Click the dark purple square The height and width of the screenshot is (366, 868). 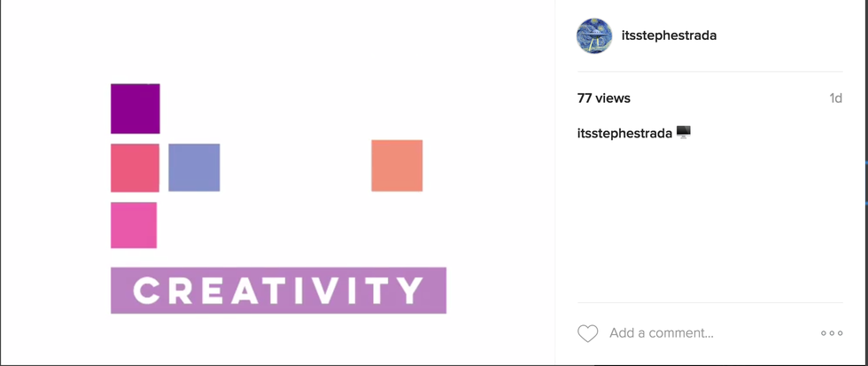(136, 109)
